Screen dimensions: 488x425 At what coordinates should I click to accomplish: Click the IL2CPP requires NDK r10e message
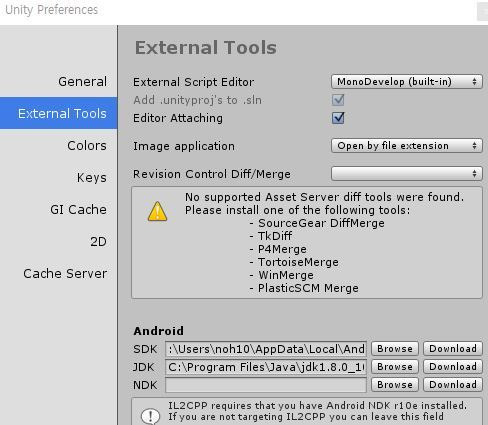(x=317, y=411)
